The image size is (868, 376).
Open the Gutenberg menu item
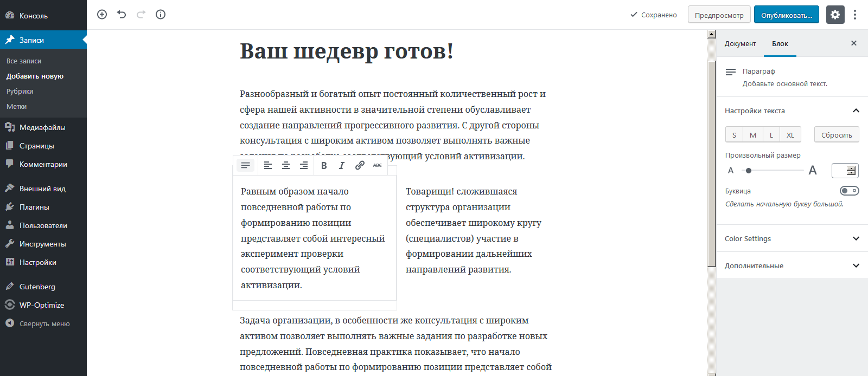pos(43,287)
